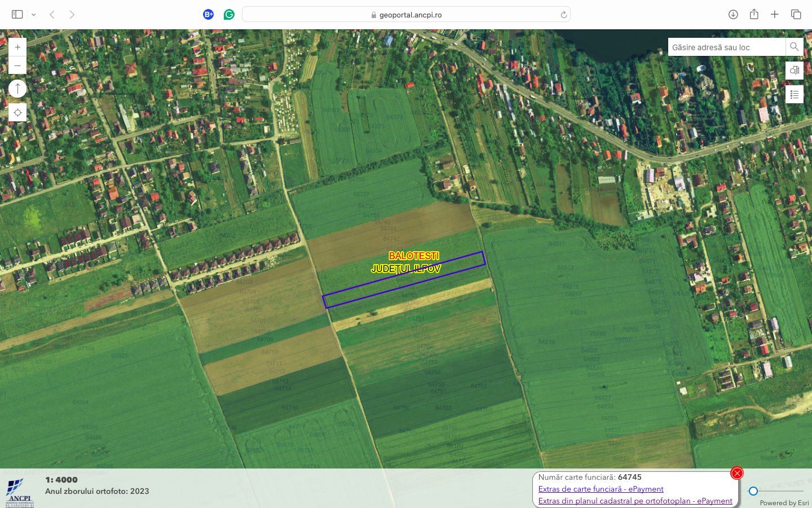Open the map legend list icon
Image resolution: width=812 pixels, height=508 pixels.
[795, 94]
